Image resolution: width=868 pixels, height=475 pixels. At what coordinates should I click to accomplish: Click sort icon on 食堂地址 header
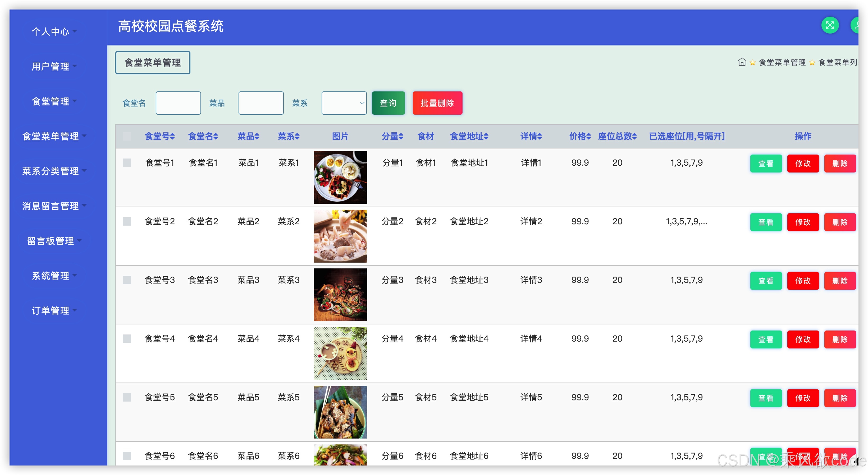coord(486,136)
